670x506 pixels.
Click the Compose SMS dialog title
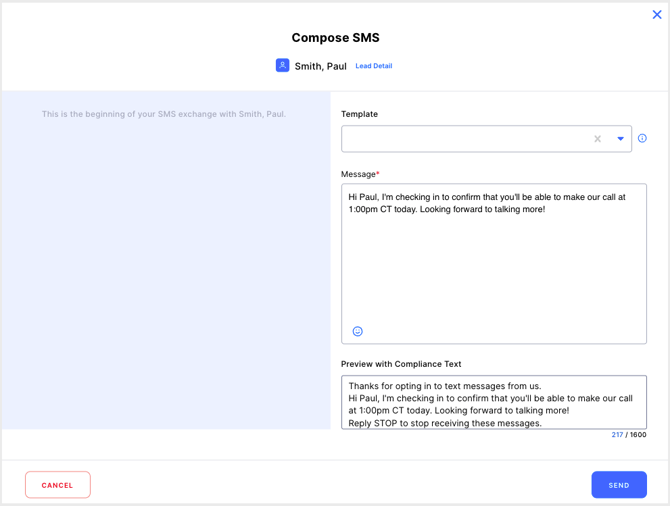click(x=335, y=38)
